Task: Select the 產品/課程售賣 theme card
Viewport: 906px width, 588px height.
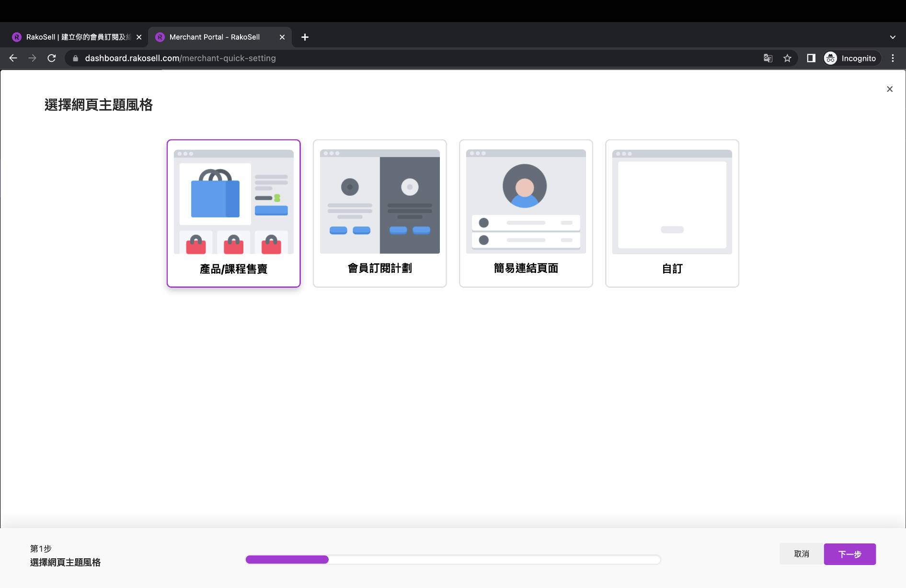Action: tap(233, 214)
